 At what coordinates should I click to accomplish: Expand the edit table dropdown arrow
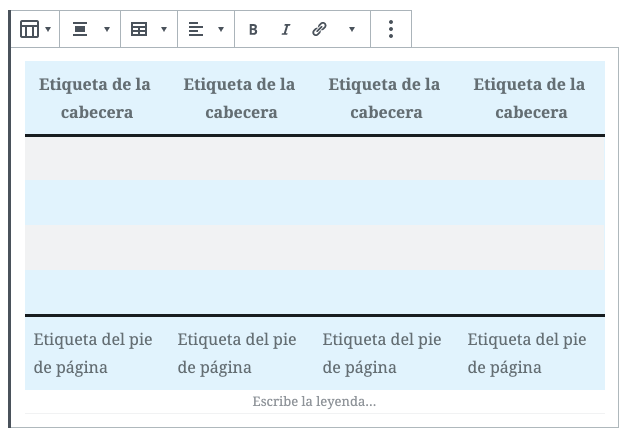(164, 30)
